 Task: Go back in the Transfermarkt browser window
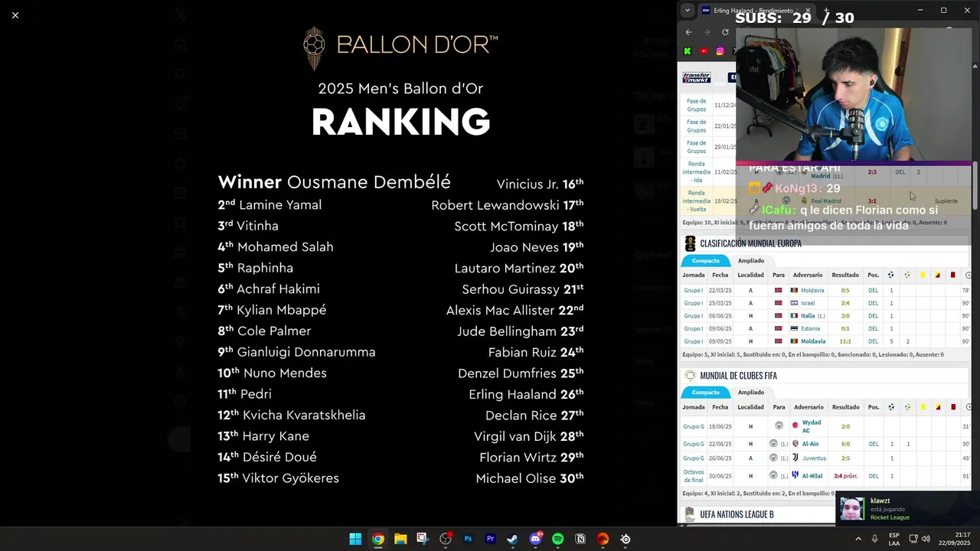[688, 32]
